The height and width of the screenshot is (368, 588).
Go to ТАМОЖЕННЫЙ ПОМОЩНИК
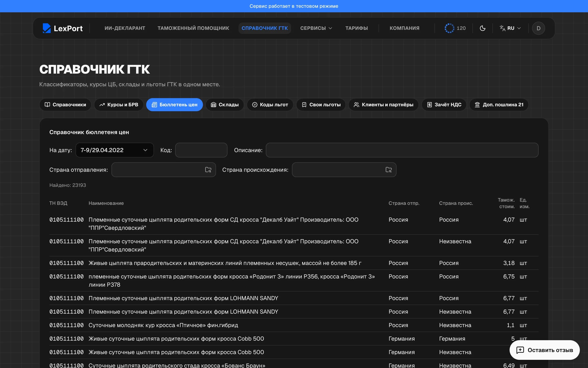(193, 28)
